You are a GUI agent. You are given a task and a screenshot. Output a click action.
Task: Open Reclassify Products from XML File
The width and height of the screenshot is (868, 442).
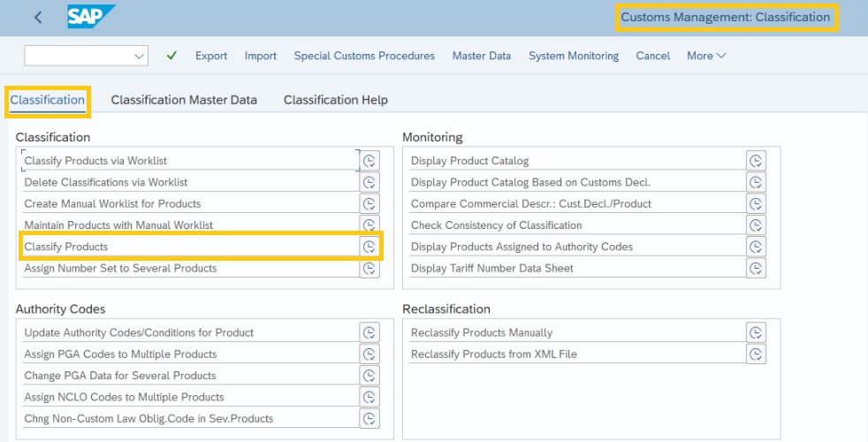tap(577, 354)
